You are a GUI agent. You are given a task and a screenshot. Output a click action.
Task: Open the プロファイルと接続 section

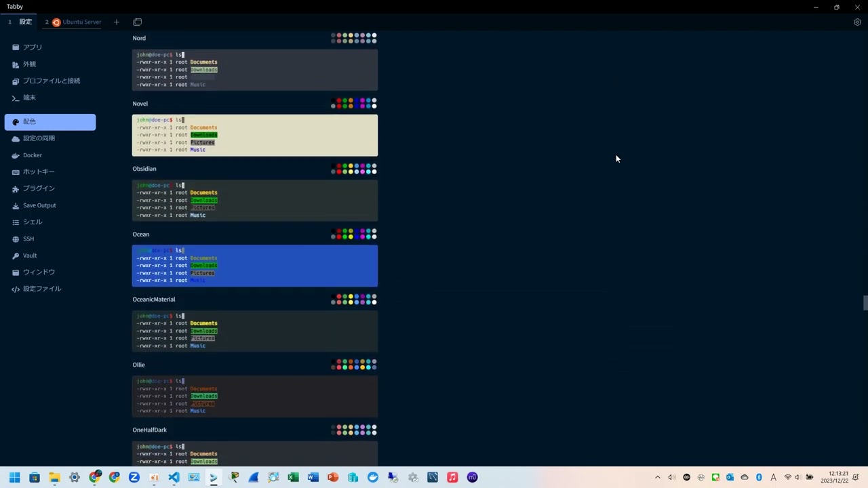pyautogui.click(x=50, y=81)
